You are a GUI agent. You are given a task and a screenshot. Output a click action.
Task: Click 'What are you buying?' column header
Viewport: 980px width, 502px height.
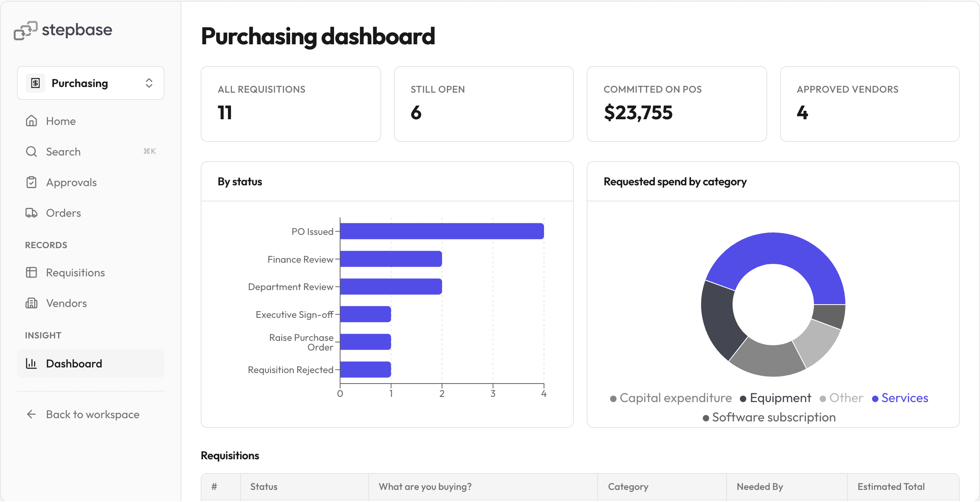point(483,487)
